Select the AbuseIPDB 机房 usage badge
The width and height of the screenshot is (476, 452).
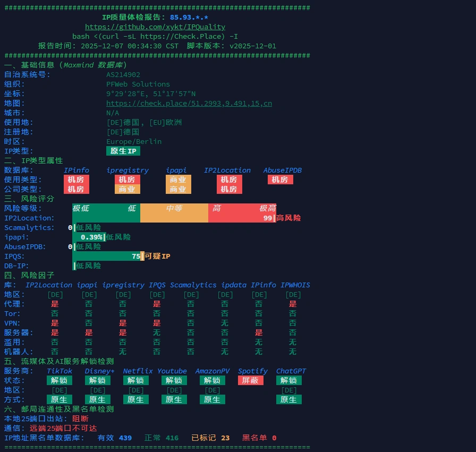point(280,180)
